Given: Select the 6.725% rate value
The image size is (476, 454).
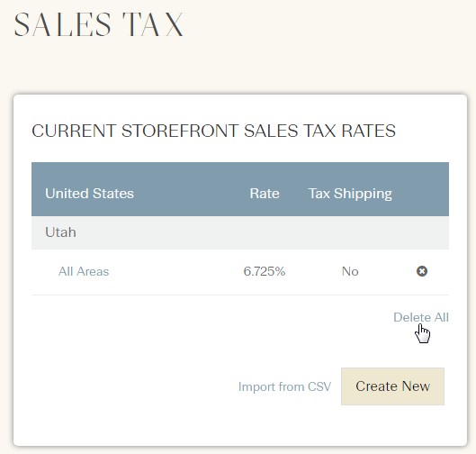Looking at the screenshot, I should coord(265,271).
